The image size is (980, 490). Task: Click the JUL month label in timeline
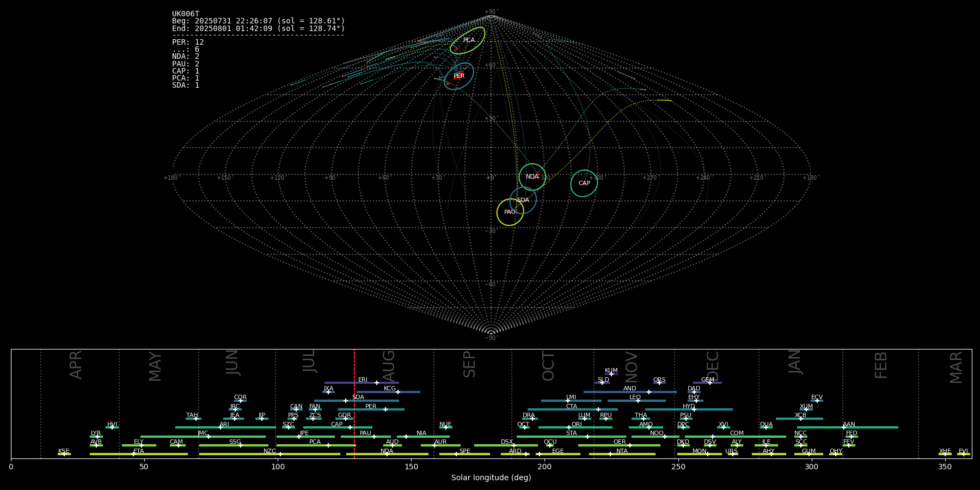tap(309, 361)
